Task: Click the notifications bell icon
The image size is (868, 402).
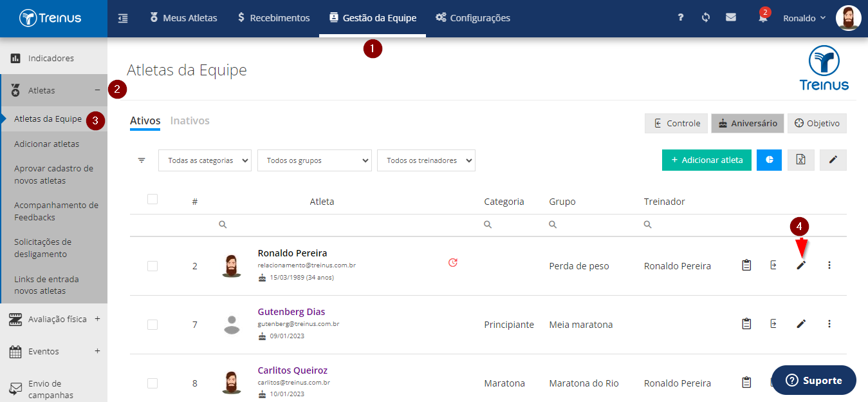Action: coord(763,18)
